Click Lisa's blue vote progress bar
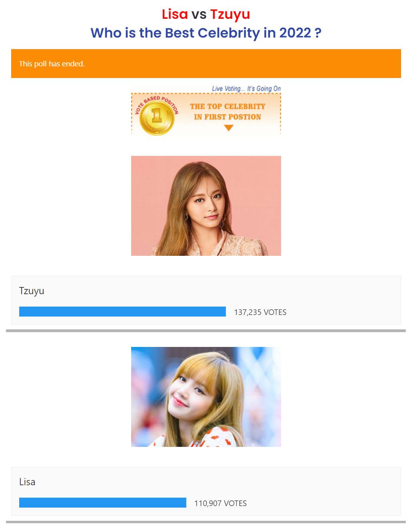The image size is (413, 532). click(103, 503)
